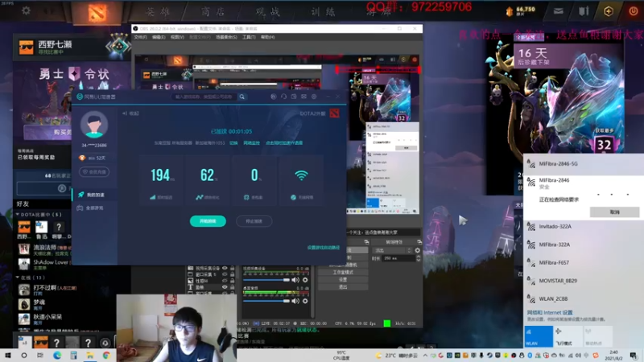Toggle lock of video capture device source
The width and height of the screenshot is (644, 362).
coord(232,268)
